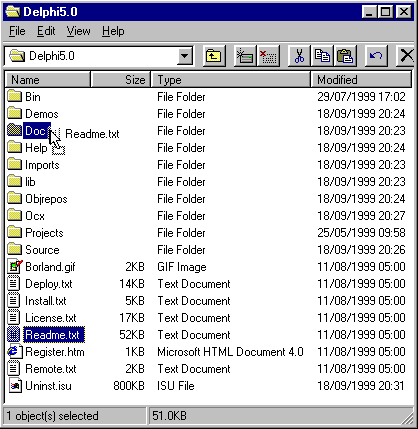The image size is (418, 429).
Task: Click the Register.htm Internet Explorer icon
Action: coord(15,352)
